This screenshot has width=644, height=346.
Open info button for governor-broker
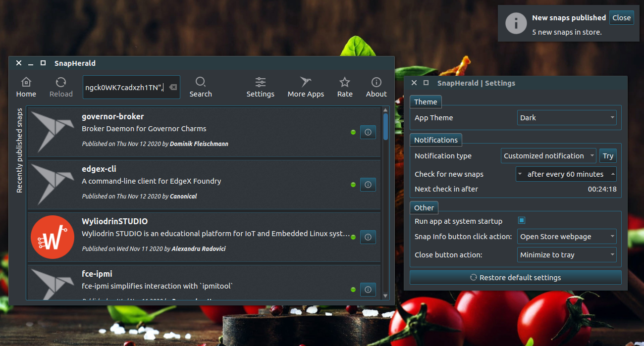(368, 132)
